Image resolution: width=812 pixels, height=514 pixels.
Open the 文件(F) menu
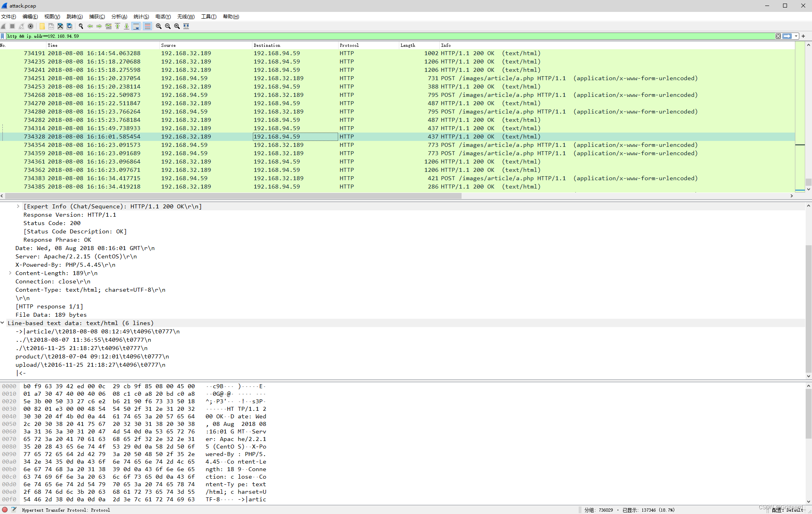pos(9,16)
